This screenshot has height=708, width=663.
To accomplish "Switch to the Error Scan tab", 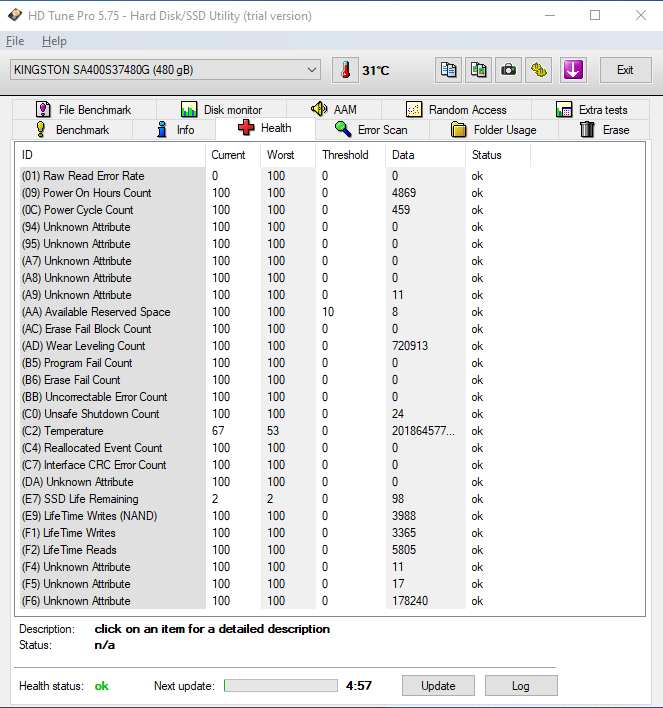I will 372,130.
